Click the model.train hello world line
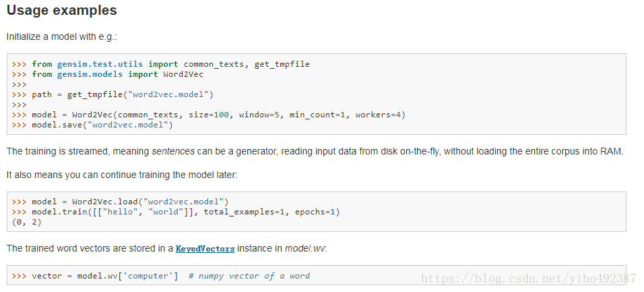644x292 pixels. [176, 212]
